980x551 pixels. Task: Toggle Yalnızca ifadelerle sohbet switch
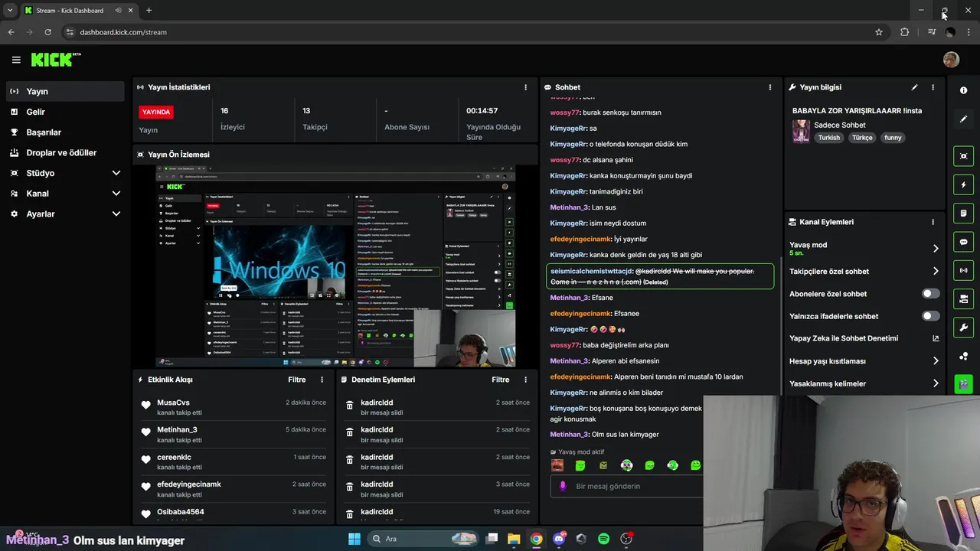pos(930,316)
